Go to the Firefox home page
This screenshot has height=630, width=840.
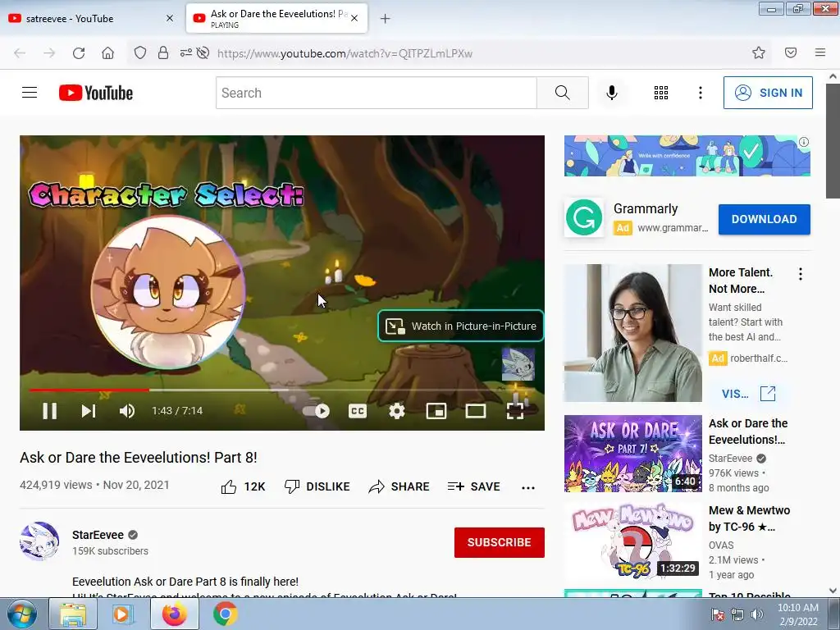point(107,53)
